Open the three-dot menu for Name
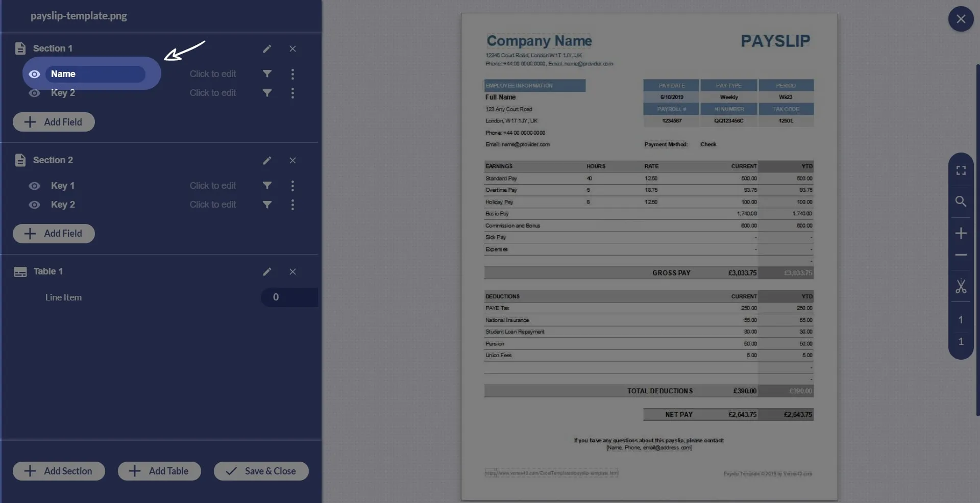 click(292, 74)
